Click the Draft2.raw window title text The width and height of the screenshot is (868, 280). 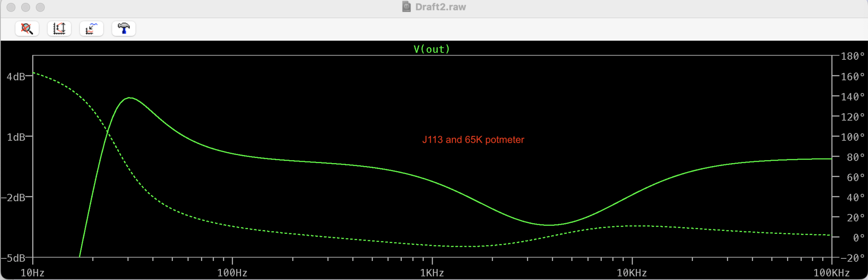tap(440, 7)
